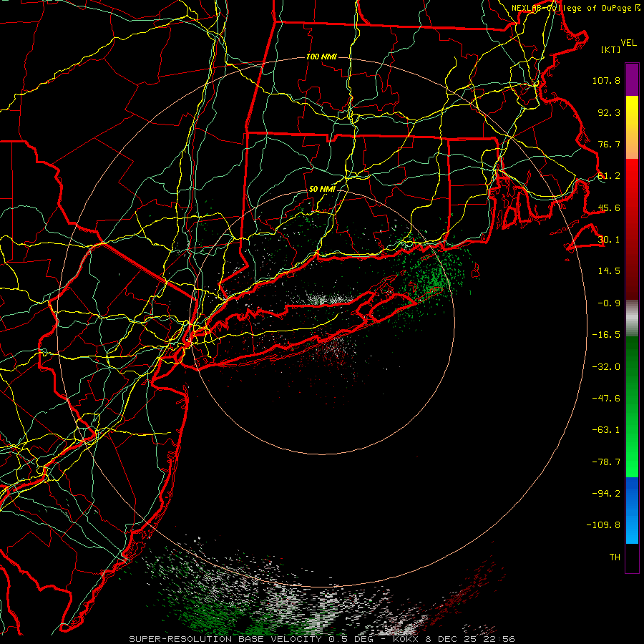
Task: Click the TH threshold label
Action: click(x=615, y=557)
